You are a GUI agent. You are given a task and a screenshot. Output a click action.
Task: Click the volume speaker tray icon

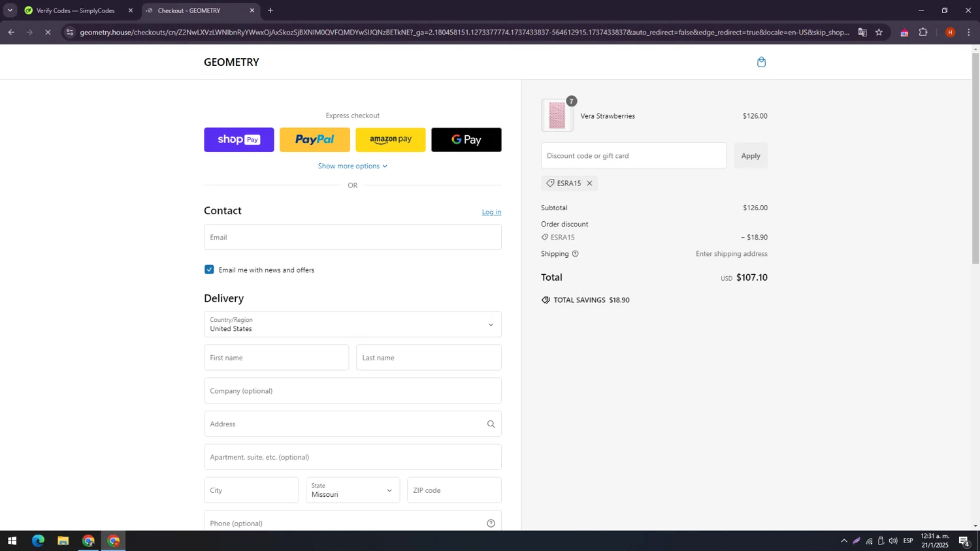[x=893, y=541]
